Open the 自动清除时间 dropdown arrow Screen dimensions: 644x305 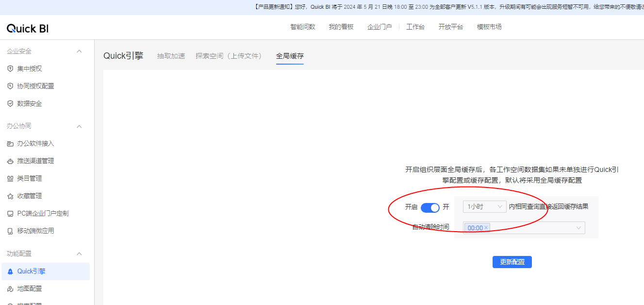pos(578,228)
